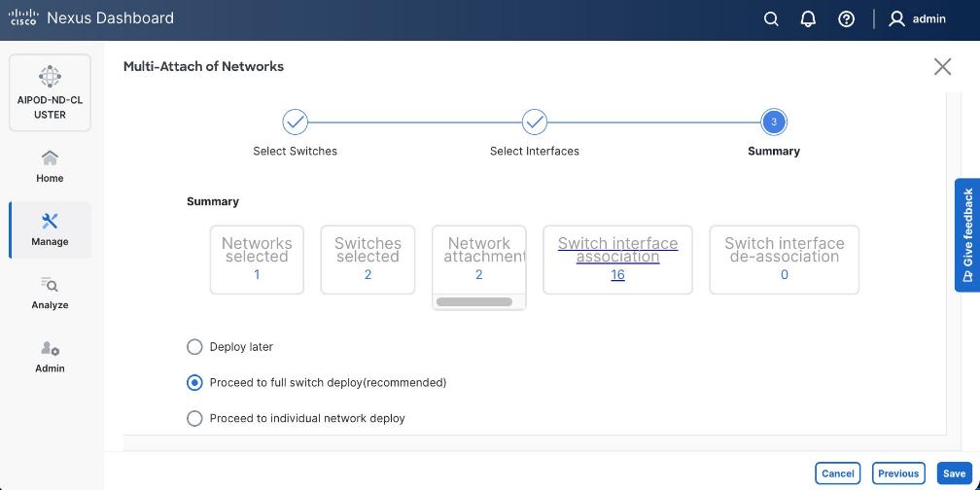This screenshot has width=980, height=490.
Task: Open Admin section in sidebar
Action: [x=50, y=357]
